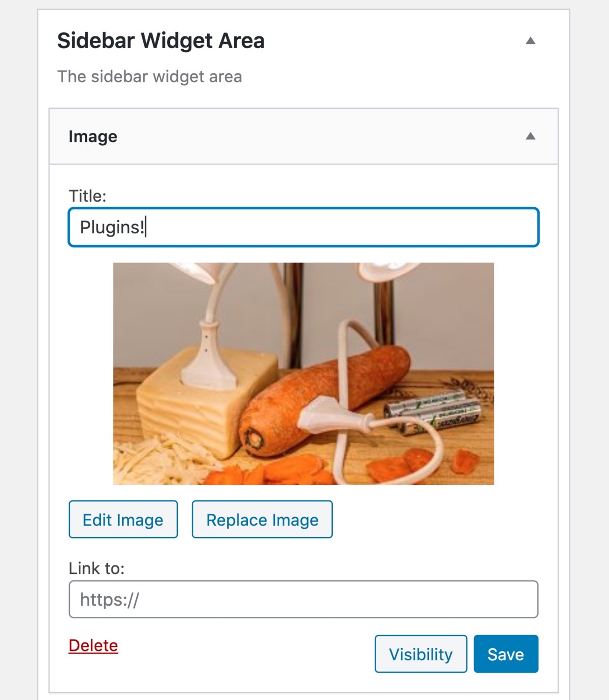Click the up arrow beside 'Sidebar Widget Area'
The width and height of the screenshot is (609, 700).
(530, 41)
